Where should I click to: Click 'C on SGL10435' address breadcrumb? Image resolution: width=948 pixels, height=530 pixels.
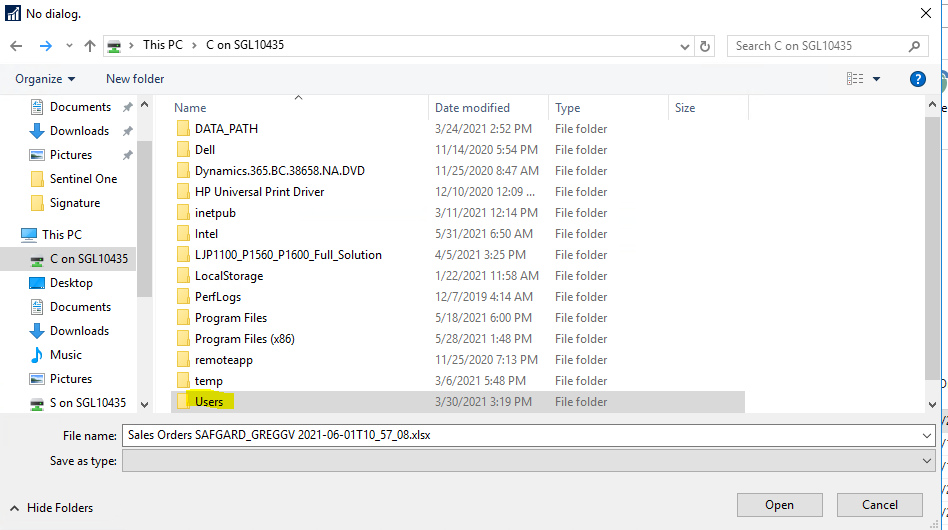point(245,45)
